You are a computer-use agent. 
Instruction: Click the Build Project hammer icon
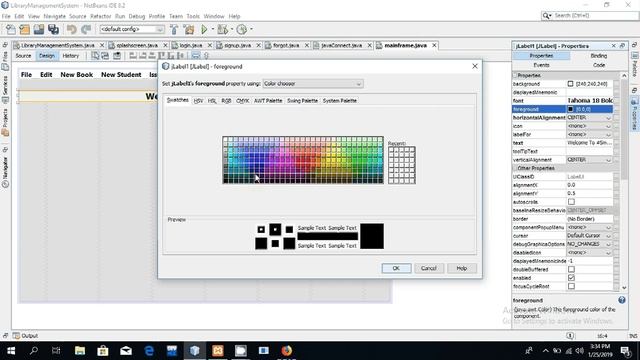point(174,29)
